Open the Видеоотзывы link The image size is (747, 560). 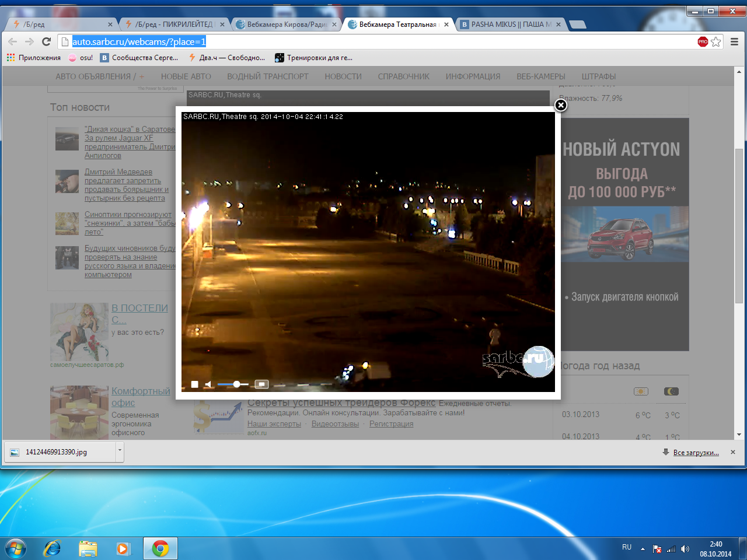click(335, 424)
